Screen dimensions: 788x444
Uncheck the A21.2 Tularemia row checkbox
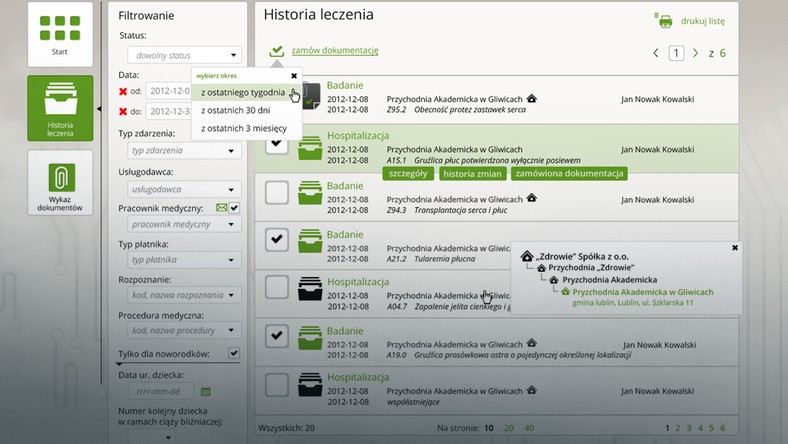tap(277, 240)
